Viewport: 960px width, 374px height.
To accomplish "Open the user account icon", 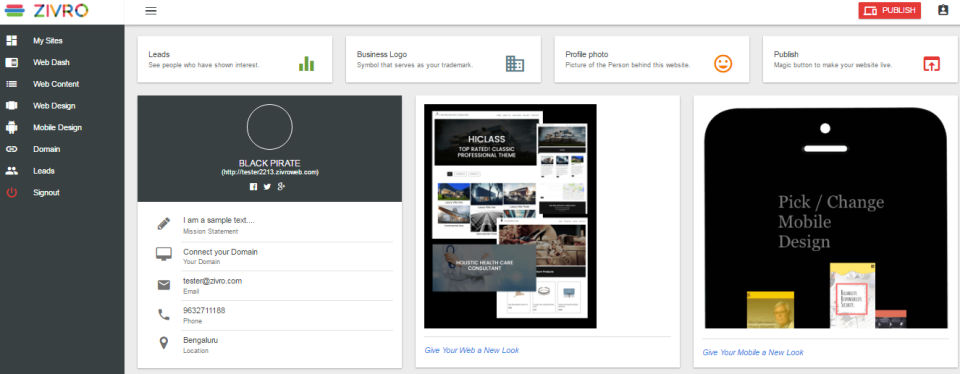I will 943,10.
